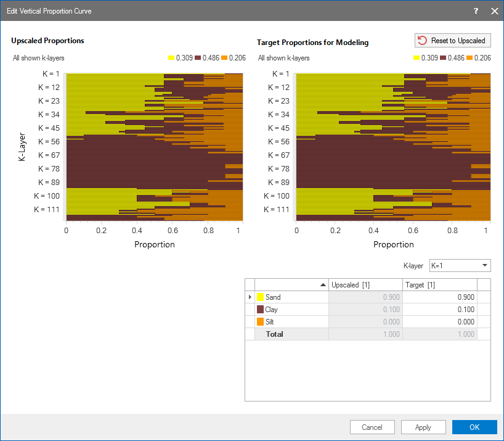Select the Target value cell for Silt

pos(439,322)
